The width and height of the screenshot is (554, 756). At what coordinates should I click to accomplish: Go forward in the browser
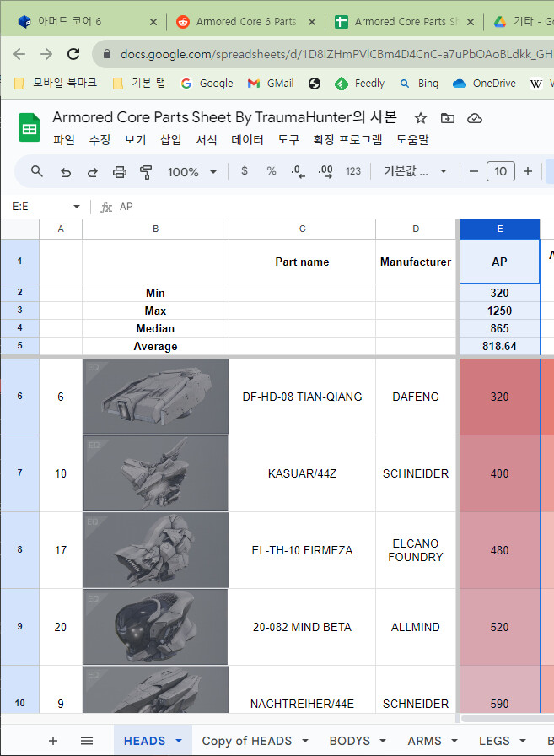coord(46,54)
